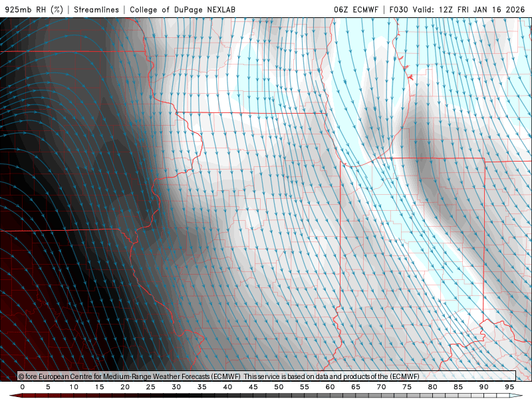Screen dimensions: 532x399
Task: Click the 'F030' forecast hour text
Action: point(398,9)
